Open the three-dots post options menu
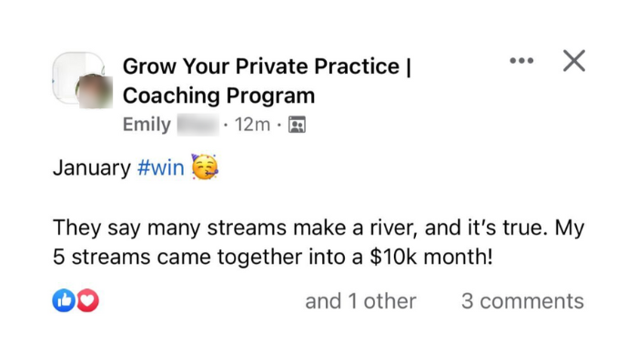 [521, 62]
